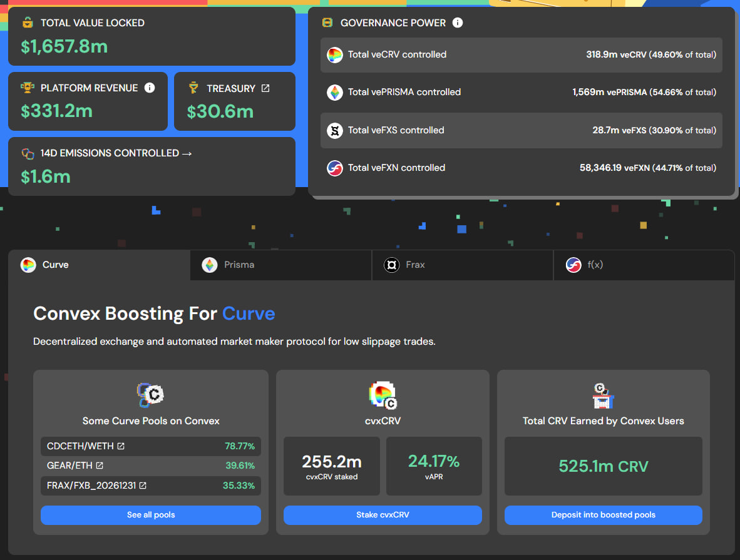Viewport: 740px width, 560px height.
Task: Click the Curve logo beside veCRV controlled
Action: [335, 55]
